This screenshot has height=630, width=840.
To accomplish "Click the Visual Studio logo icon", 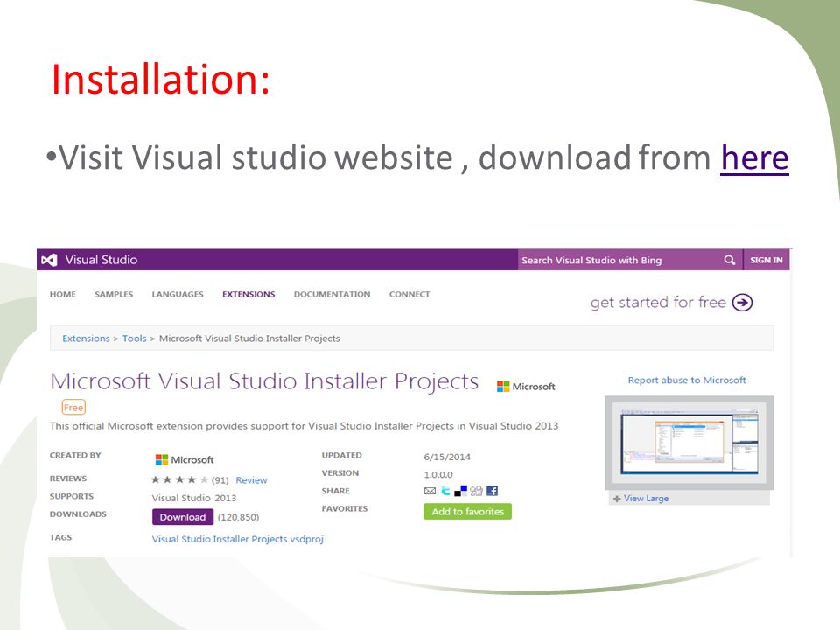I will click(49, 261).
